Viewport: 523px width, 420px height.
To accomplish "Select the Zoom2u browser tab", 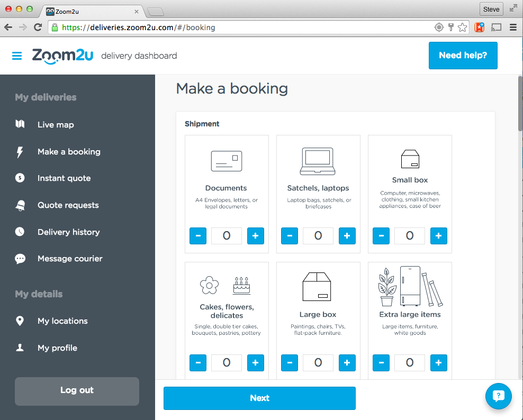I will [93, 11].
